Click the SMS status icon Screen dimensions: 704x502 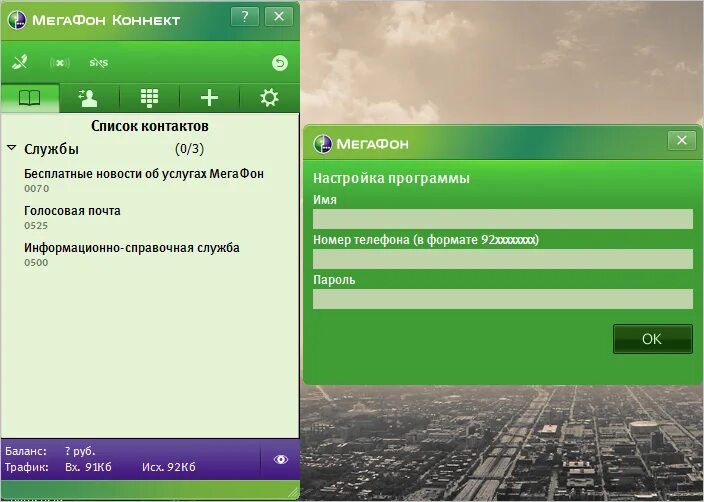point(99,63)
